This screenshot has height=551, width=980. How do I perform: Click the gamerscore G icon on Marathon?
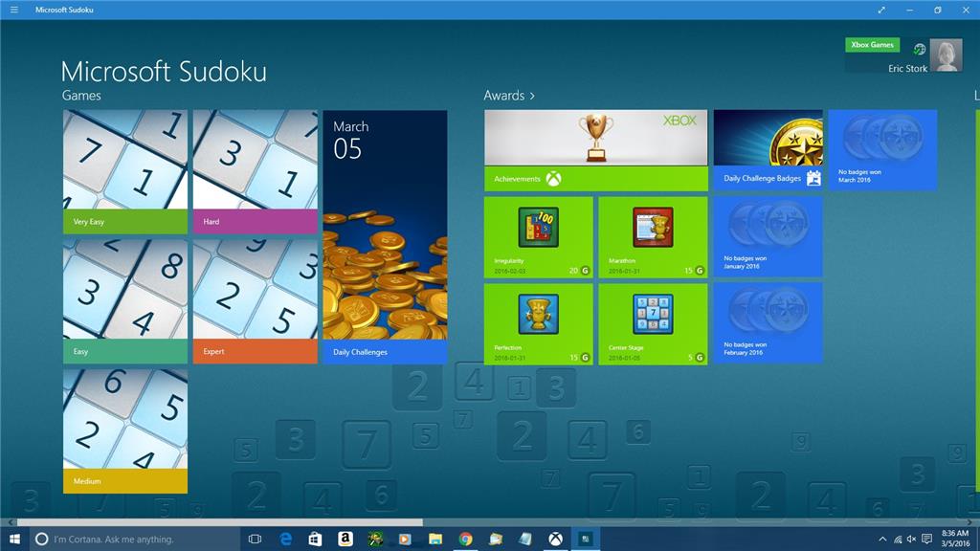click(x=700, y=271)
